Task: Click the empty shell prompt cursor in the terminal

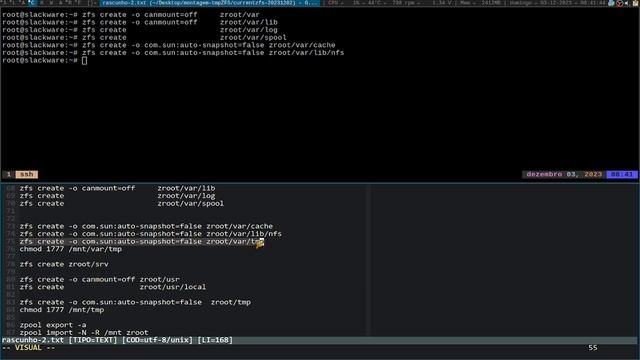Action: pos(84,60)
